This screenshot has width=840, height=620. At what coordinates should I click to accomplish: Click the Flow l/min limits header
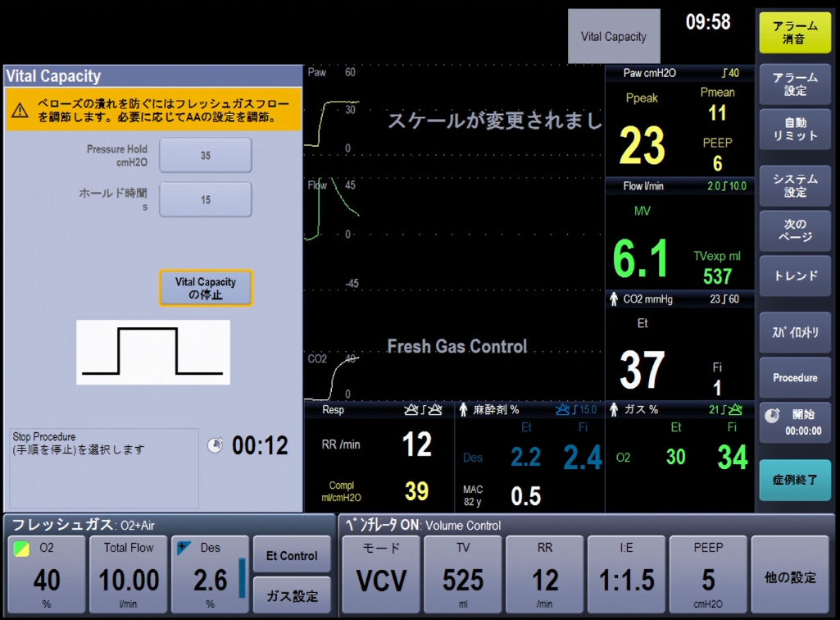click(x=680, y=186)
